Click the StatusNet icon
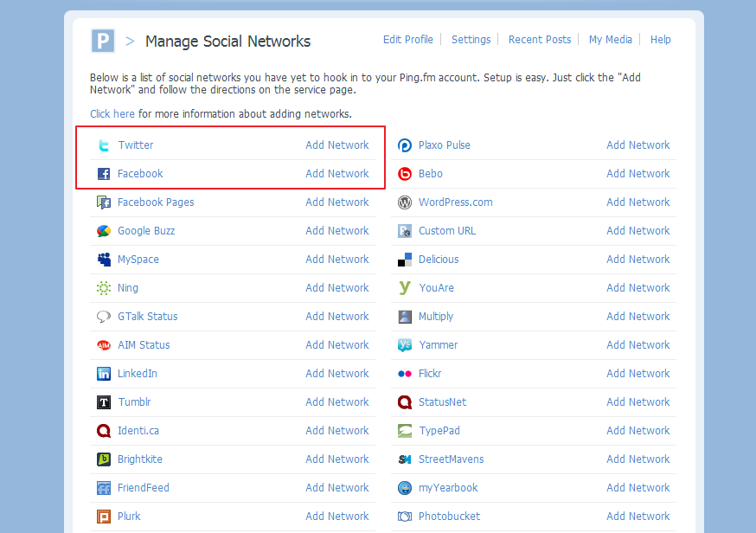This screenshot has width=756, height=533. 405,401
